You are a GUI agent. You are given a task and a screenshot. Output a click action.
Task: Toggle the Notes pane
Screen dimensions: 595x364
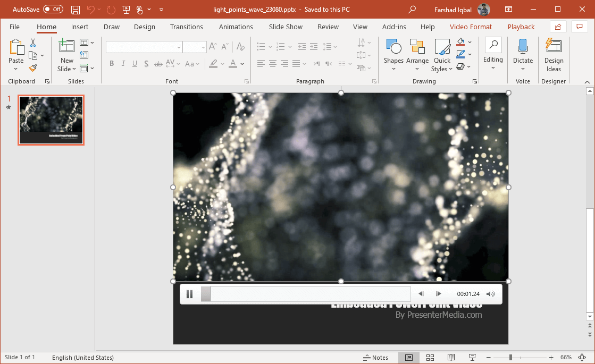375,358
